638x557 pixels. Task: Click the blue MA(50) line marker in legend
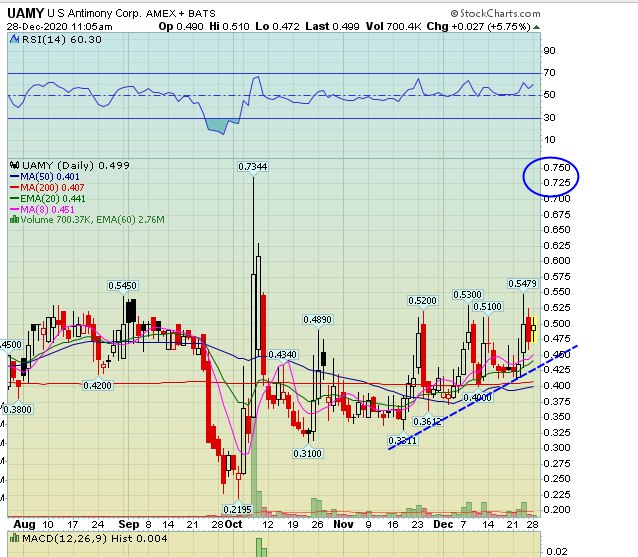15,177
